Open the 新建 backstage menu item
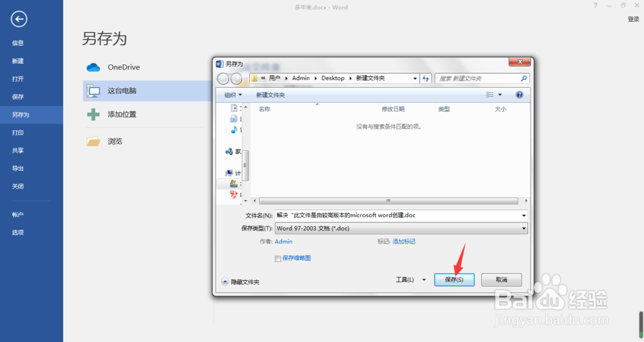 tap(17, 61)
